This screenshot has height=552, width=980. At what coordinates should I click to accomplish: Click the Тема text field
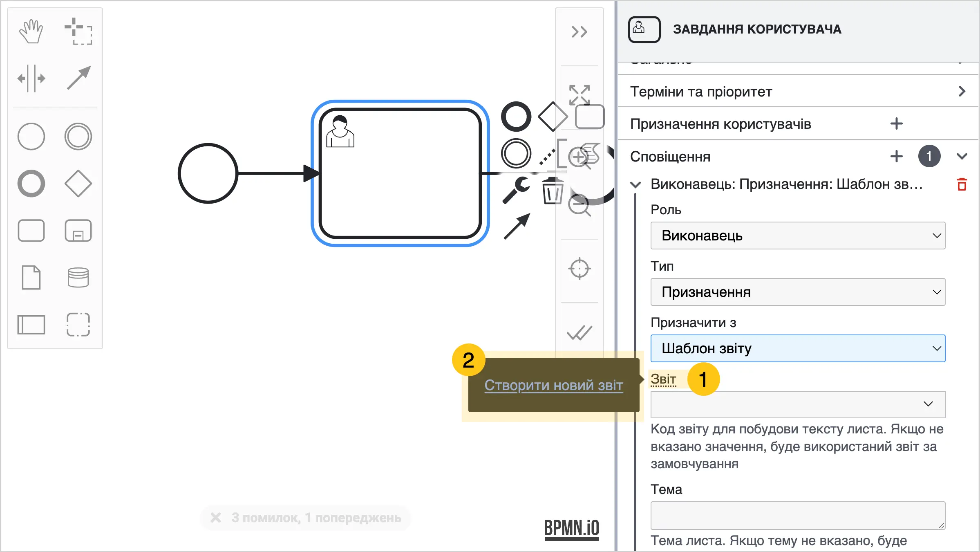[x=798, y=516]
